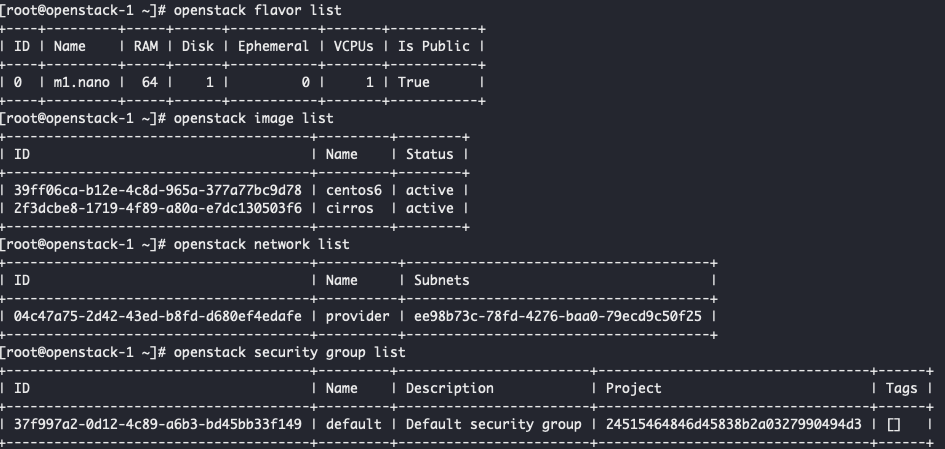
Task: Click the project ID starting with 24515464
Action: point(733,424)
